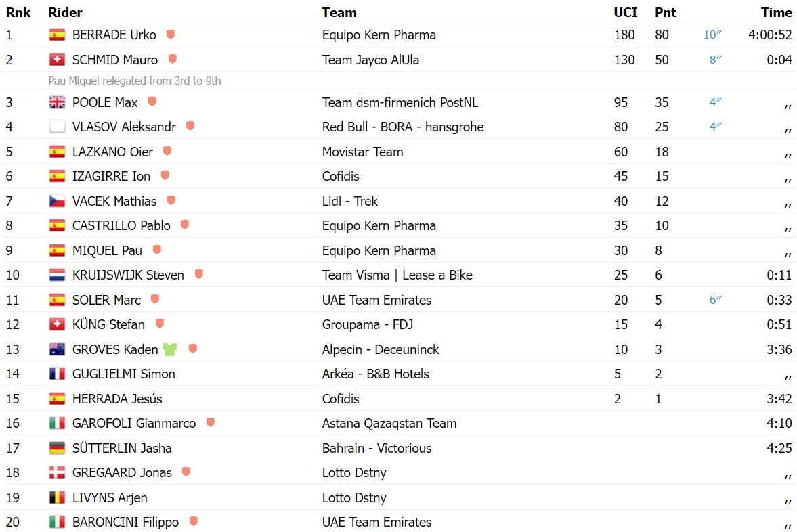This screenshot has width=797, height=532.
Task: Open rider page for LAZKANO Oier
Action: click(x=112, y=152)
